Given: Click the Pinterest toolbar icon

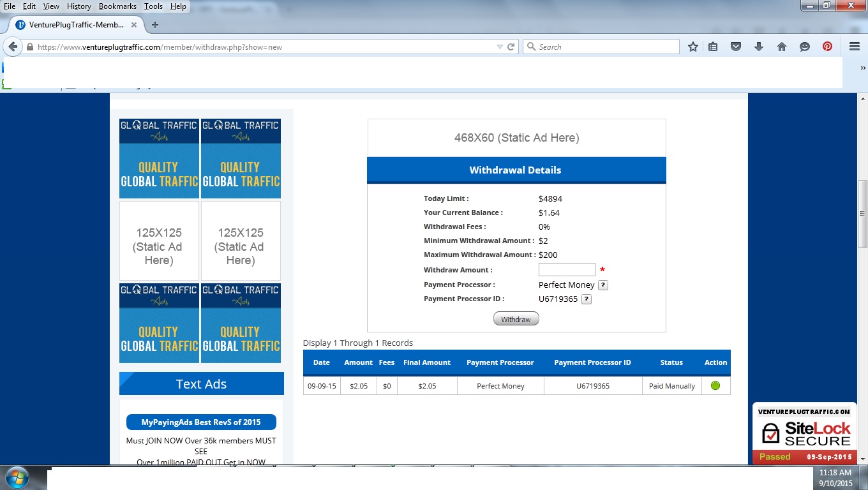Looking at the screenshot, I should coord(827,47).
